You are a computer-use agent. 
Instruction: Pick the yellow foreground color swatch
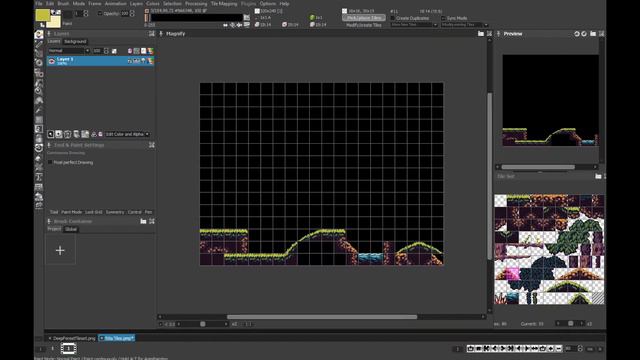tap(42, 15)
